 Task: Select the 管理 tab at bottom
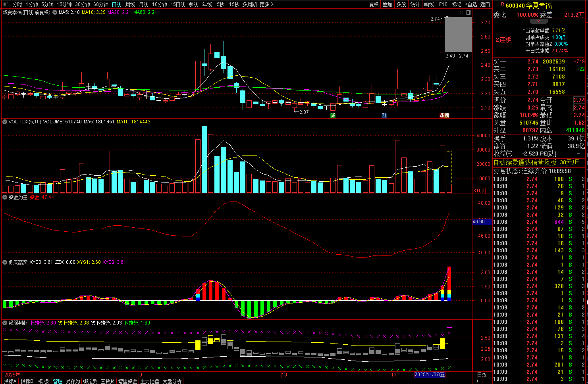click(58, 381)
